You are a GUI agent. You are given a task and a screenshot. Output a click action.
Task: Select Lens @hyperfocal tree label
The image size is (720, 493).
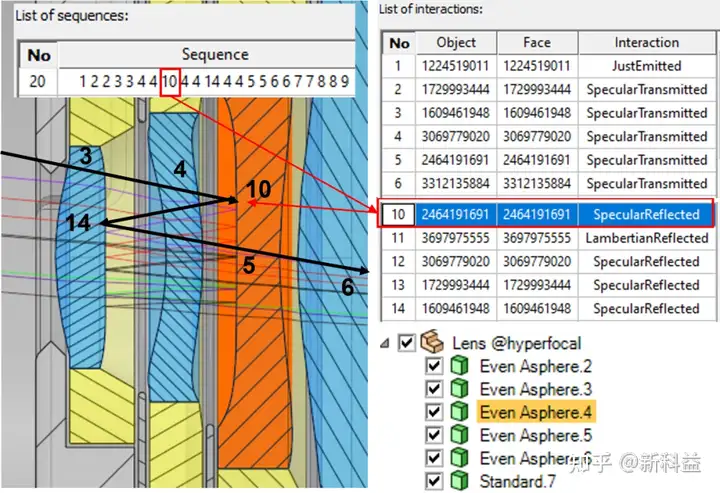[x=516, y=343]
